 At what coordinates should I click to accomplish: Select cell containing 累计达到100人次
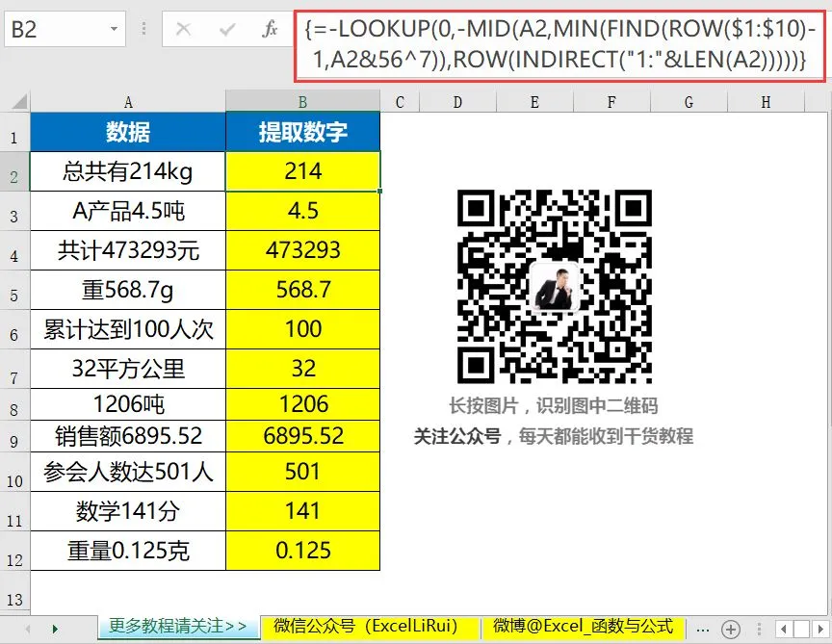pos(128,329)
